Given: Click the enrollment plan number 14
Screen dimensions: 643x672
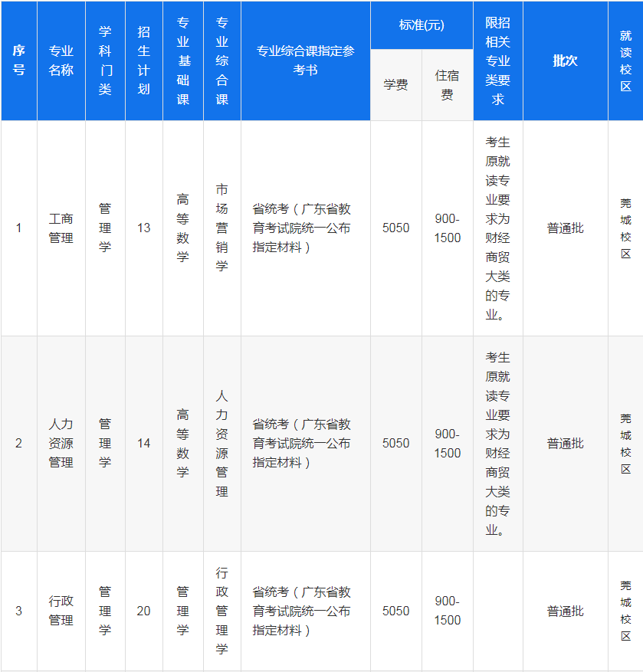Looking at the screenshot, I should coord(144,444).
